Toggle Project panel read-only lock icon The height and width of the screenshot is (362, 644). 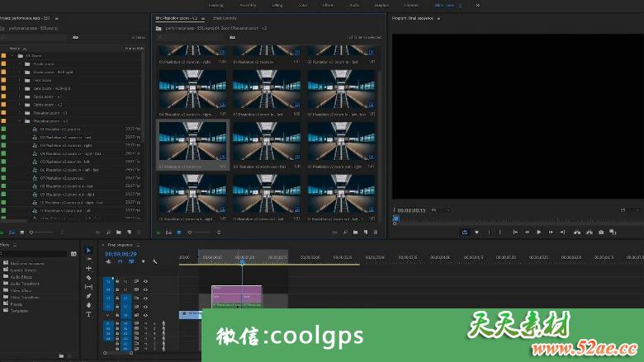click(2, 232)
